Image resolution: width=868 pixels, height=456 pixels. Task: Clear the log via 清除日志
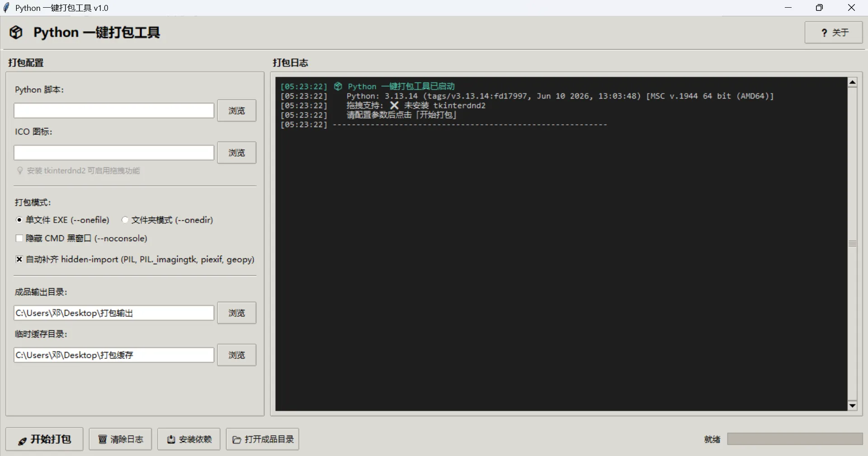tap(120, 439)
